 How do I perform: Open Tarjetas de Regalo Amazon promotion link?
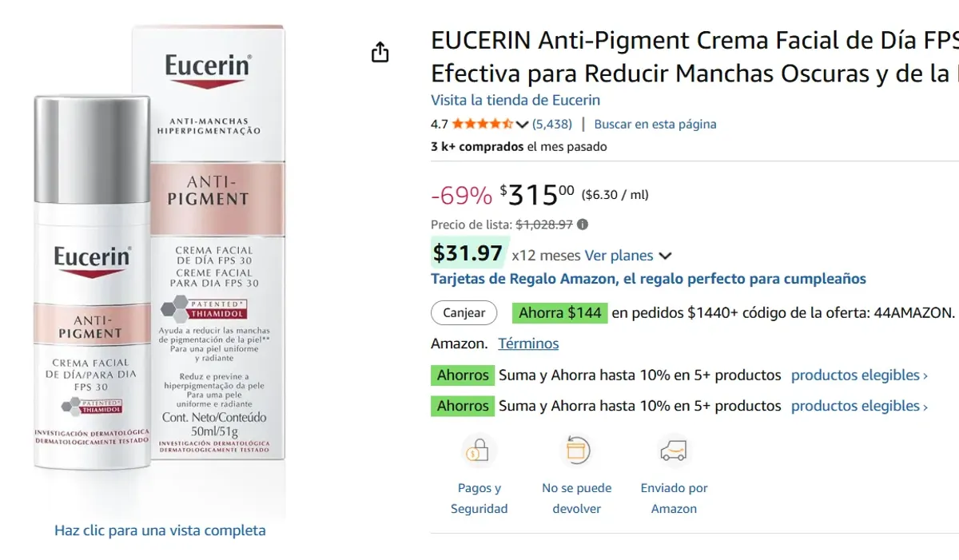click(x=647, y=279)
